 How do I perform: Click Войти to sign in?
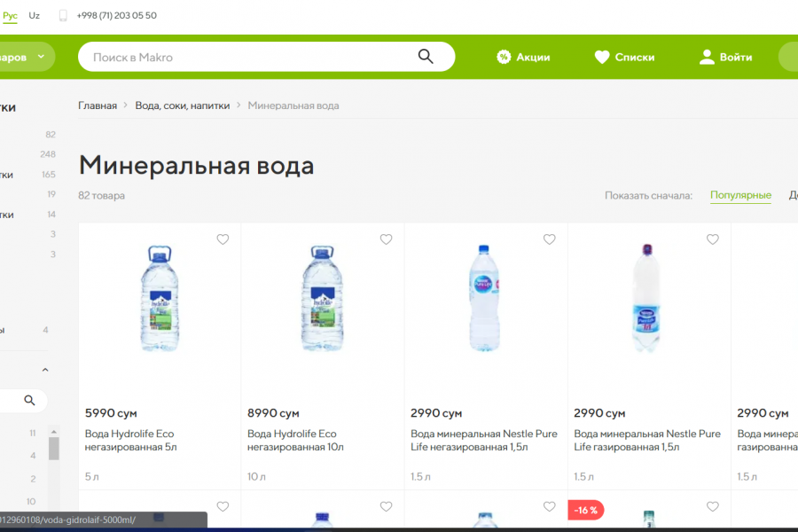coord(736,57)
